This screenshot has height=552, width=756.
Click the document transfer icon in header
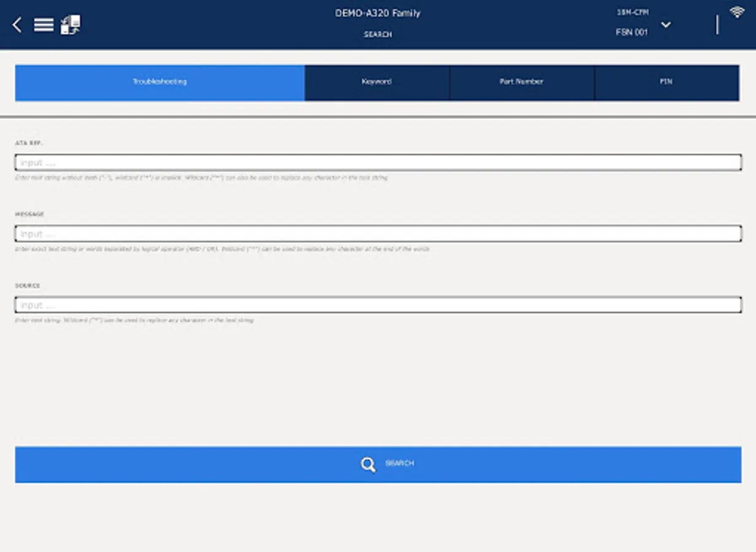tap(71, 25)
